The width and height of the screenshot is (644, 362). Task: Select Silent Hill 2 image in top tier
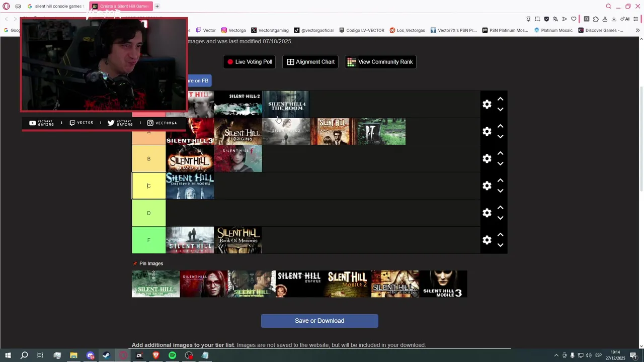pyautogui.click(x=238, y=104)
